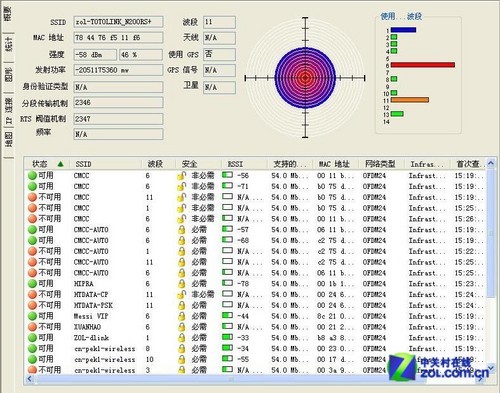Click the red channel 6 usage bar
This screenshot has height=393, width=500.
[423, 65]
